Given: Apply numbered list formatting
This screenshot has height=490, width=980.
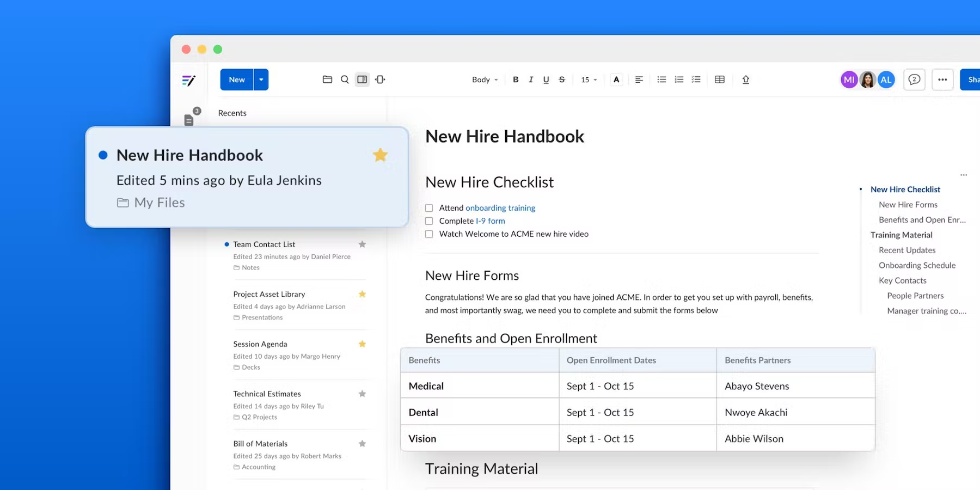Looking at the screenshot, I should pyautogui.click(x=679, y=79).
